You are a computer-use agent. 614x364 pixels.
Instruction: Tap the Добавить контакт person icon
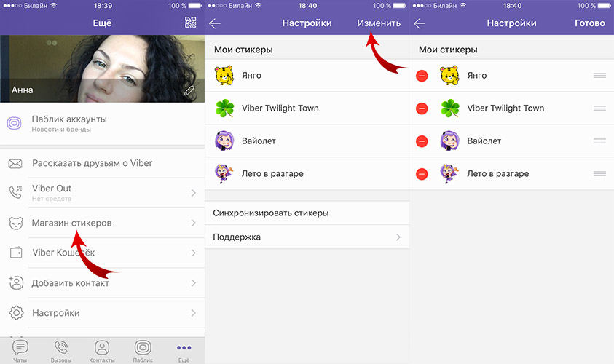pyautogui.click(x=16, y=282)
